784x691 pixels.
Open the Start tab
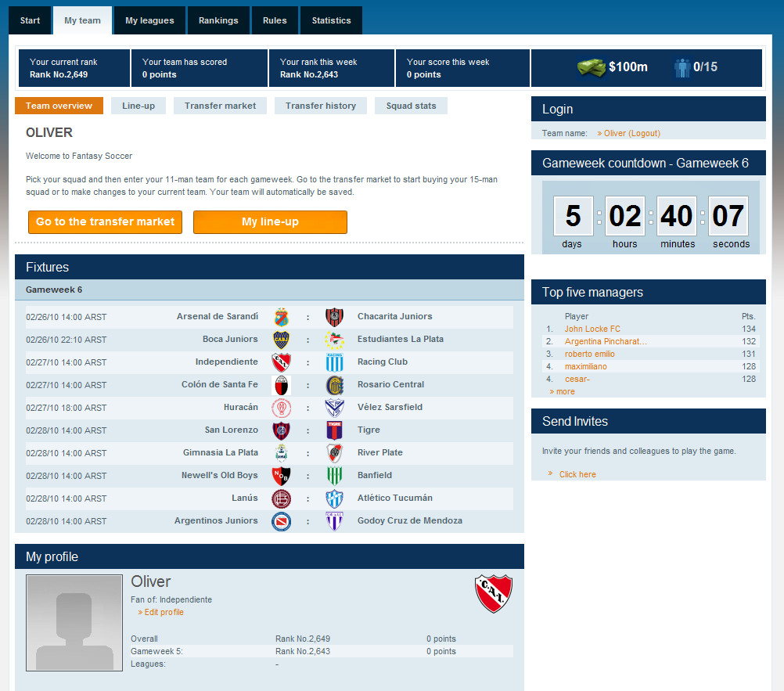click(x=30, y=20)
